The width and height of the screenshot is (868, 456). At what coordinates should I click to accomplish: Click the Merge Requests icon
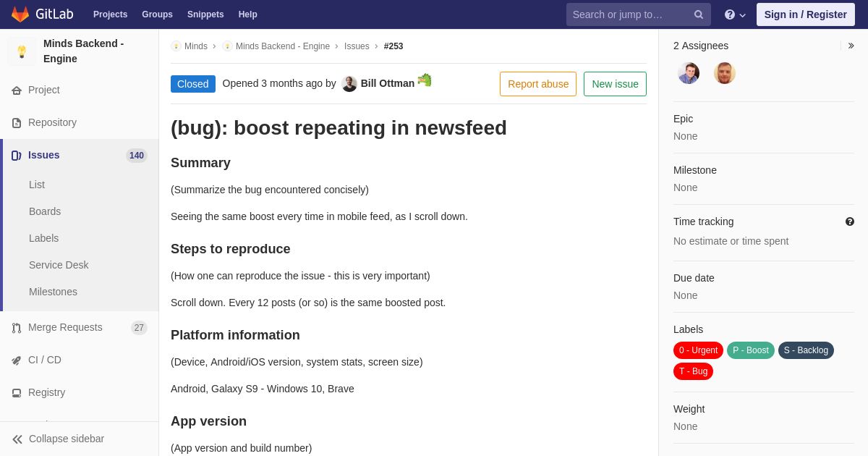(17, 328)
